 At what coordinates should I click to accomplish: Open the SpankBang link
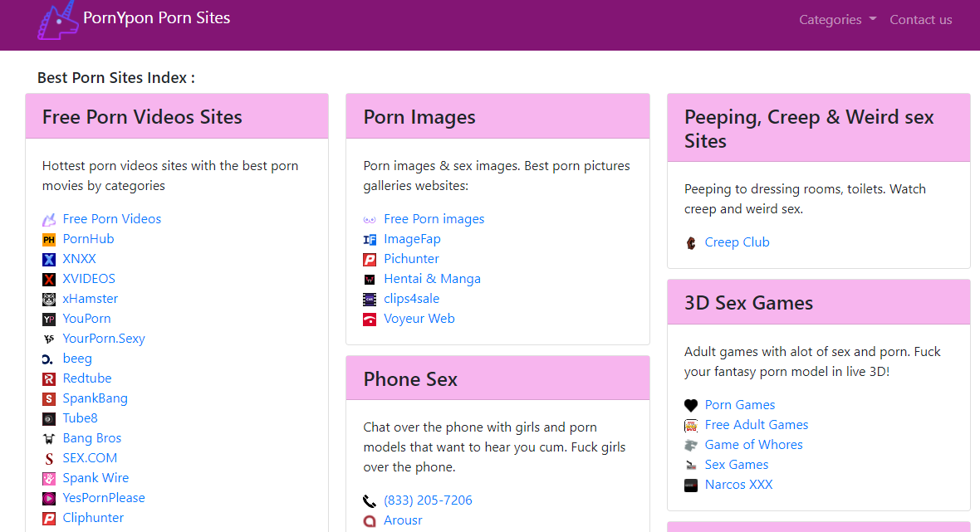(x=95, y=398)
